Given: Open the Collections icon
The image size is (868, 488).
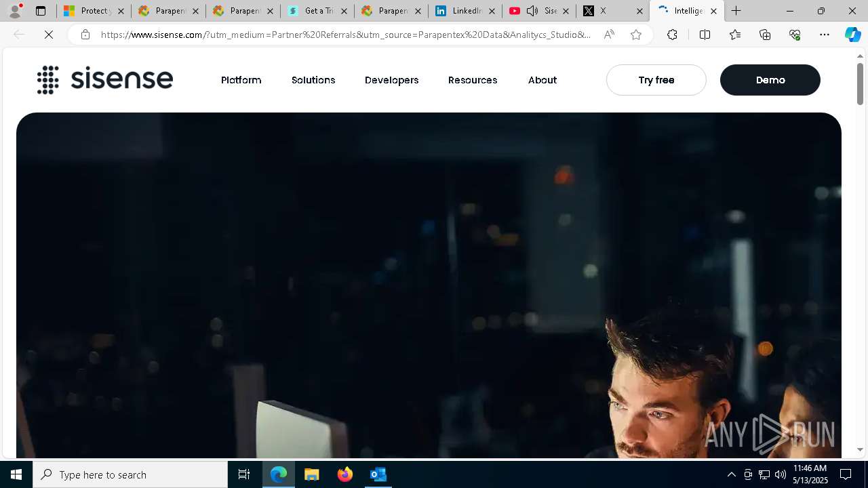Looking at the screenshot, I should pyautogui.click(x=765, y=35).
